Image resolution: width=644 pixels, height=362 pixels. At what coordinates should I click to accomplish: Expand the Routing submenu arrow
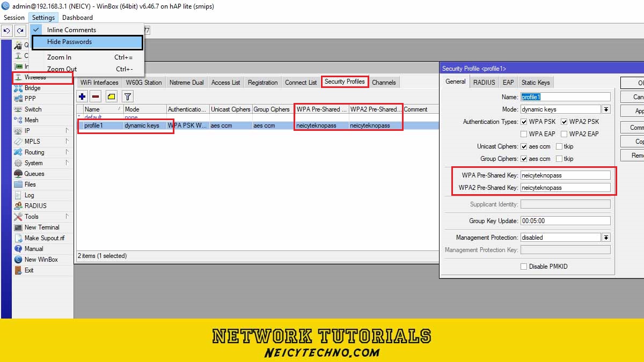[x=67, y=152]
